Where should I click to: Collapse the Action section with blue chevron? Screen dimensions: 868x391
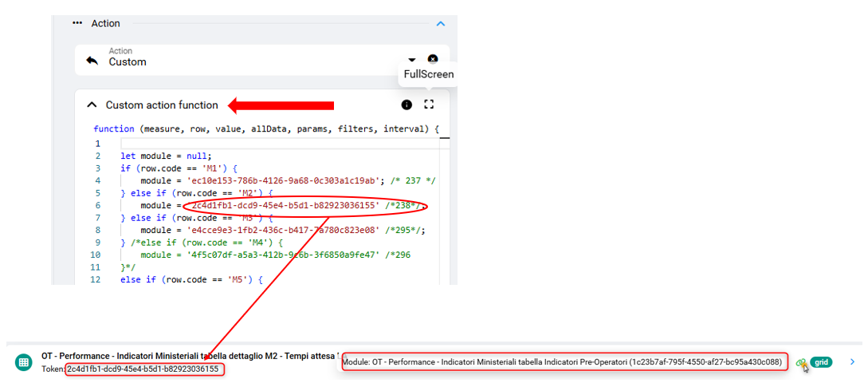point(440,24)
